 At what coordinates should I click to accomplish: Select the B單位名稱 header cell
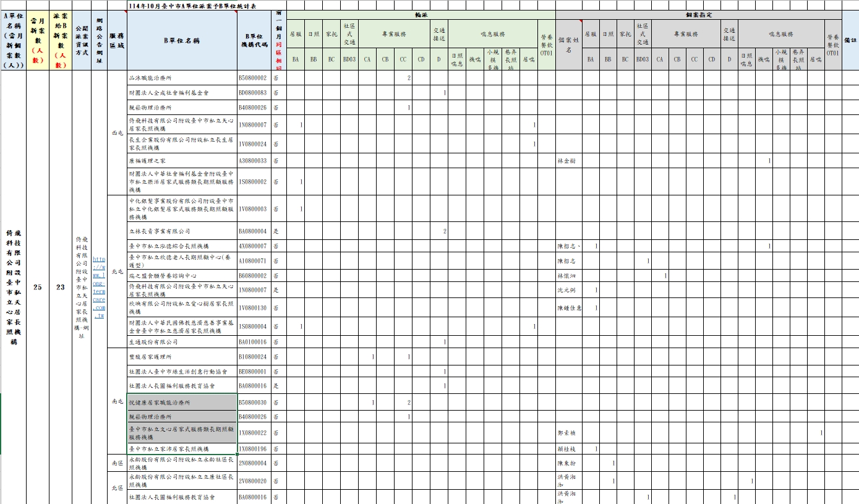click(x=182, y=40)
